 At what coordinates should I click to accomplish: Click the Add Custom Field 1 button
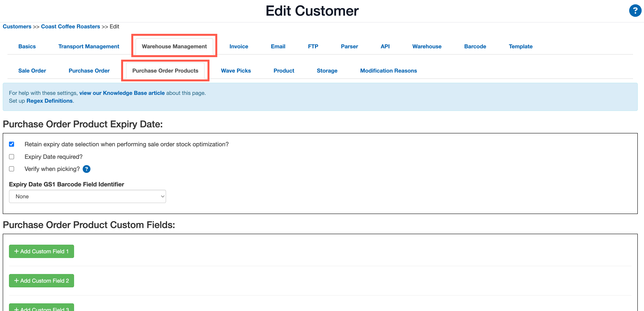pos(41,251)
